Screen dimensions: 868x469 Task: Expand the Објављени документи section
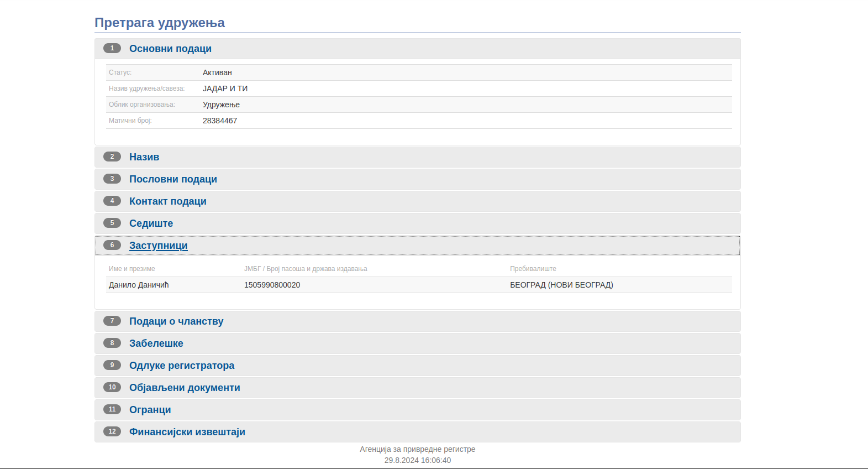coord(185,388)
